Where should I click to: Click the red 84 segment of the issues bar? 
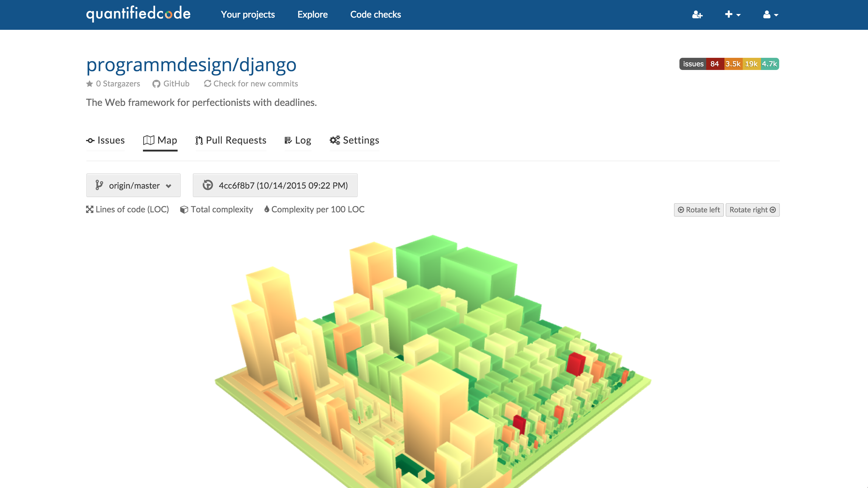(715, 64)
